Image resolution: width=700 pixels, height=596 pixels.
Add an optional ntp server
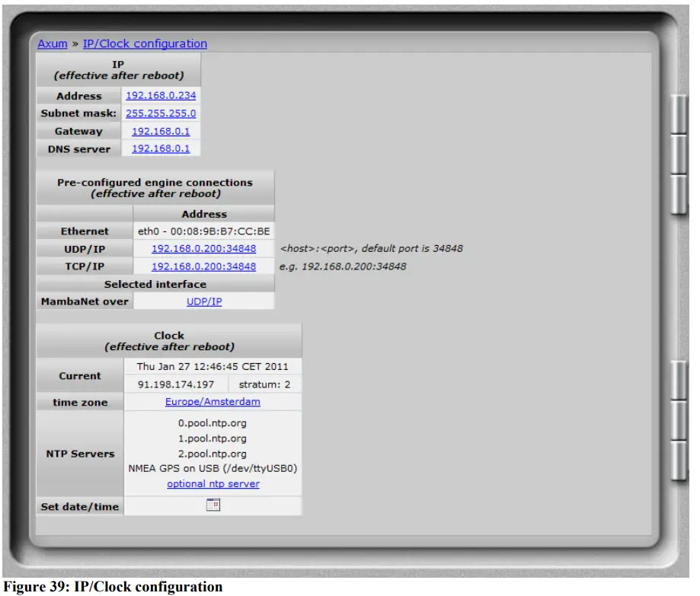click(x=213, y=483)
